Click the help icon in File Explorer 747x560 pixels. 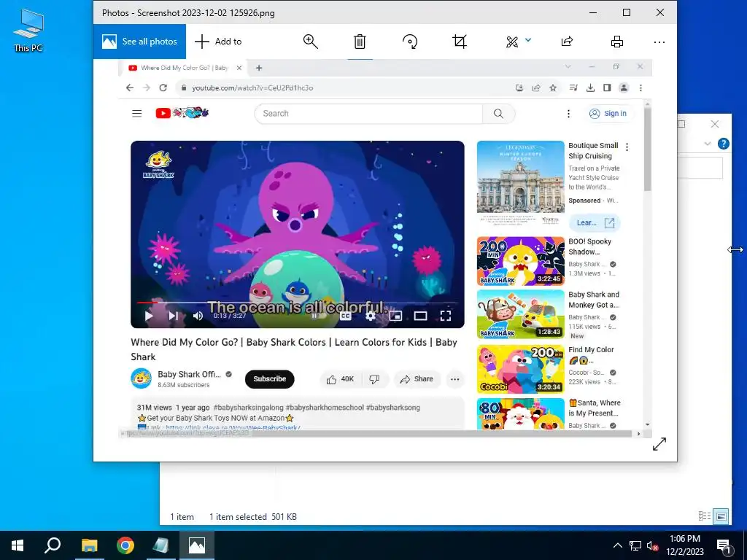(723, 144)
